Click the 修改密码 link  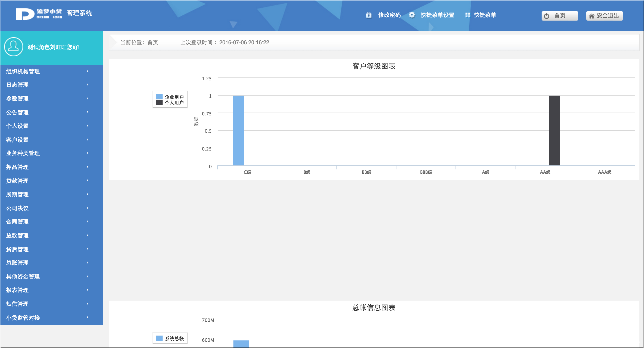(x=389, y=15)
